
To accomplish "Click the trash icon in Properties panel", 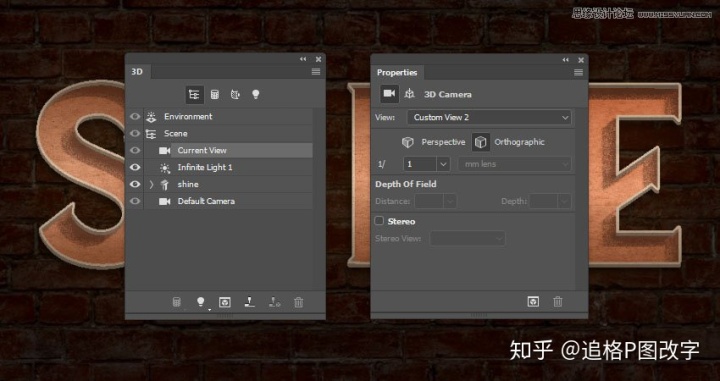I will pos(557,302).
